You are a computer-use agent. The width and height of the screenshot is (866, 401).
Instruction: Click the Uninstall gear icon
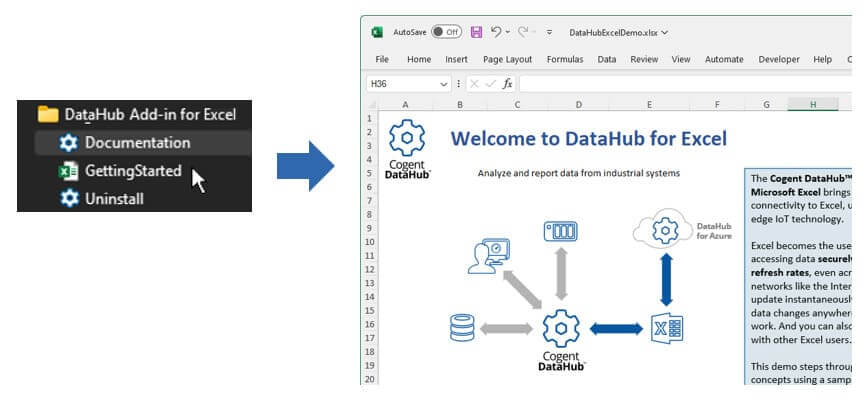tap(68, 198)
